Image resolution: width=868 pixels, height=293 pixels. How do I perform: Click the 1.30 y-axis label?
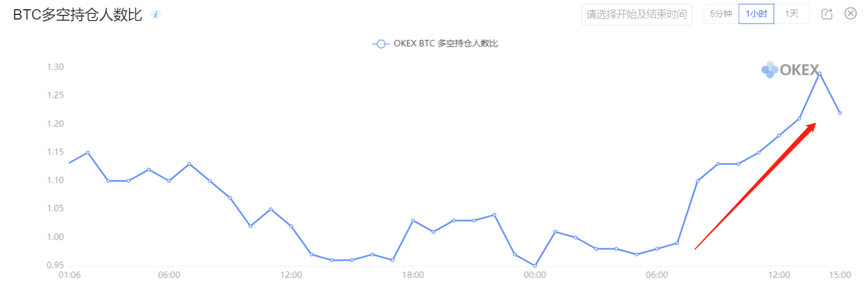[x=55, y=67]
